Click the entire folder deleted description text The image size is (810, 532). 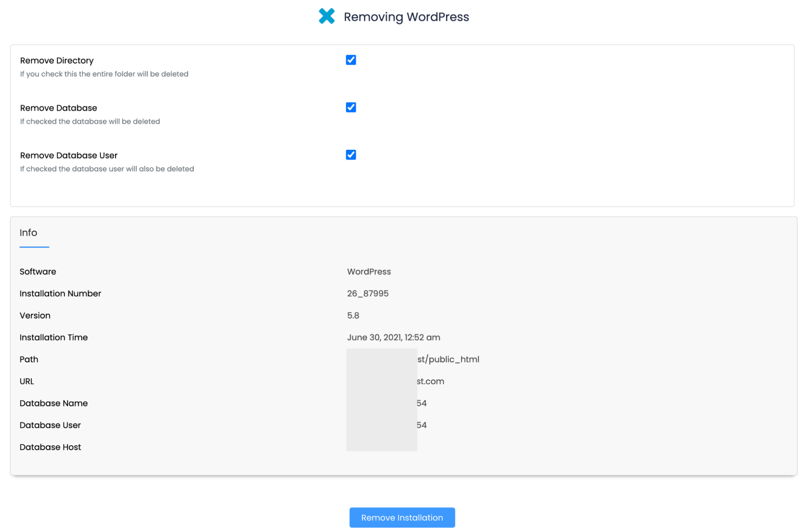coord(104,74)
